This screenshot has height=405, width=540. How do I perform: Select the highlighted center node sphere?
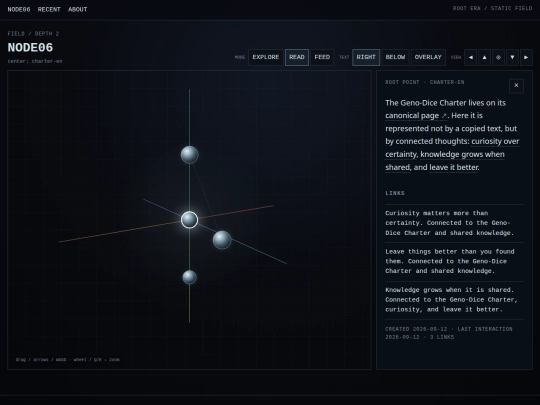[x=189, y=220]
